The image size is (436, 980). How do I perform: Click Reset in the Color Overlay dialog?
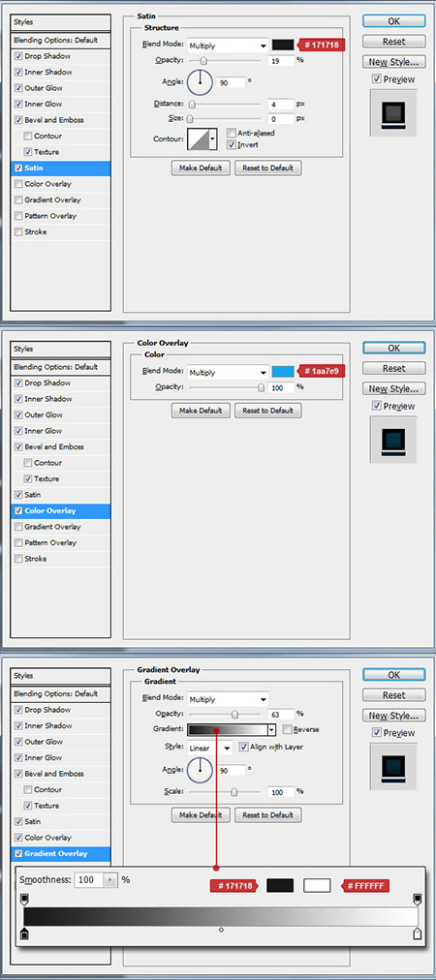[x=393, y=368]
